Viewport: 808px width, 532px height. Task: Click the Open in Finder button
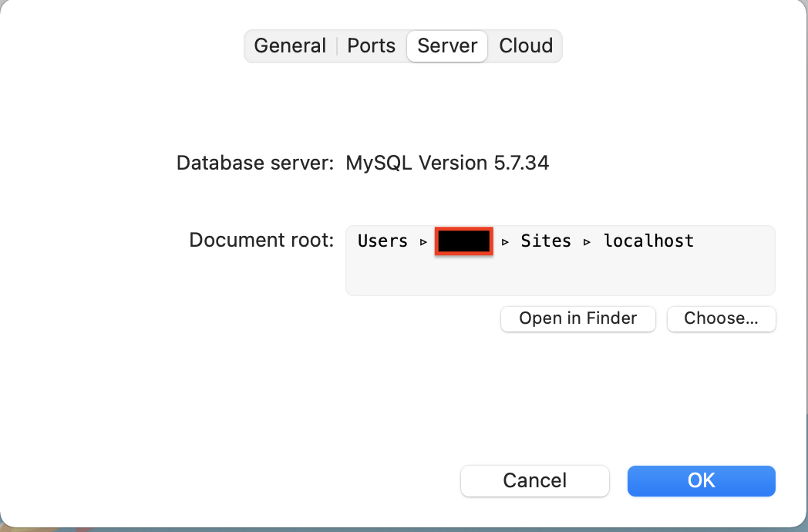(x=578, y=319)
